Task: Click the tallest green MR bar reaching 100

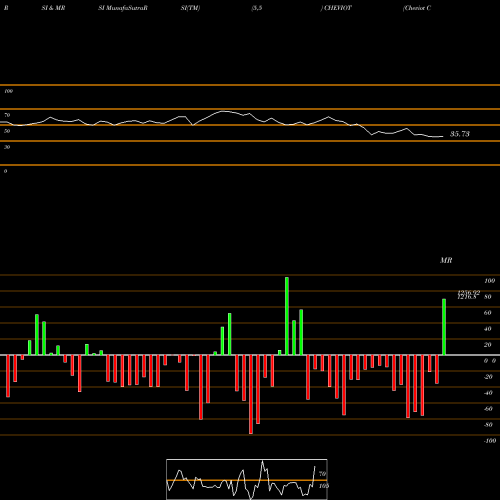Action: click(287, 316)
